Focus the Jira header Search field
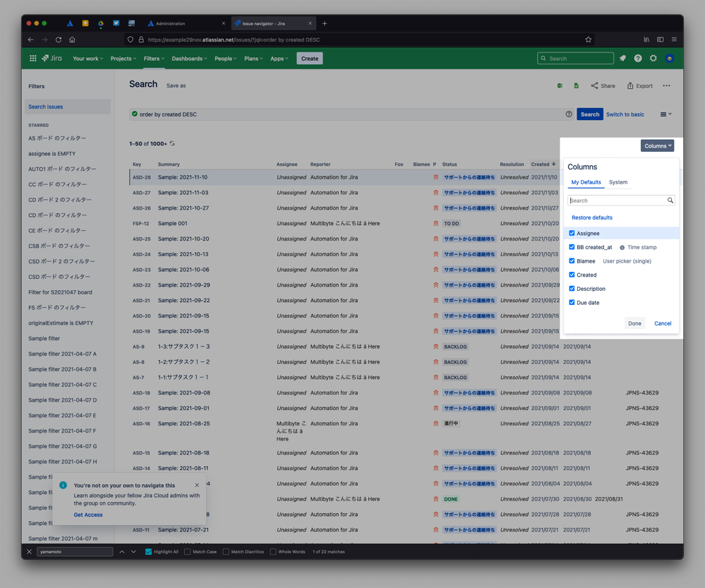This screenshot has height=588, width=705. coord(575,59)
